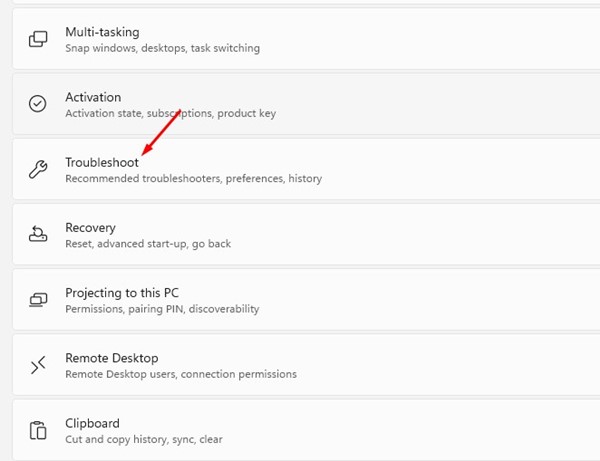
Task: Open the Clipboard title entry
Action: click(92, 423)
